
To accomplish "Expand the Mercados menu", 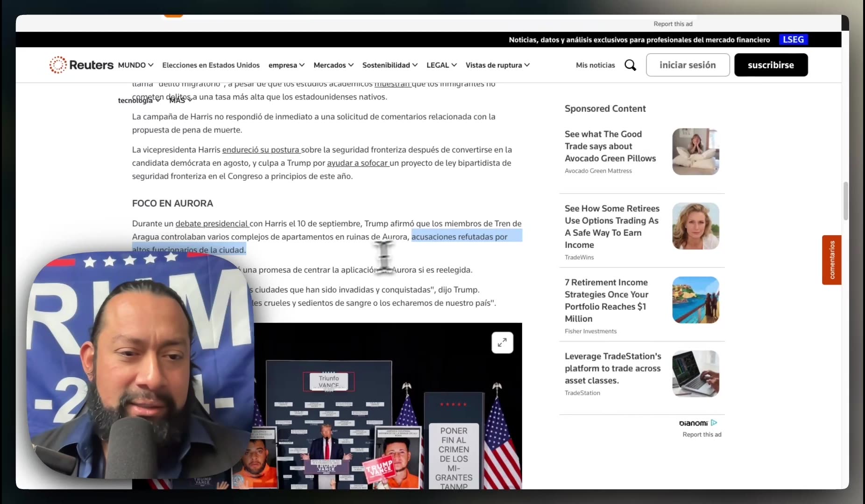I will tap(333, 65).
